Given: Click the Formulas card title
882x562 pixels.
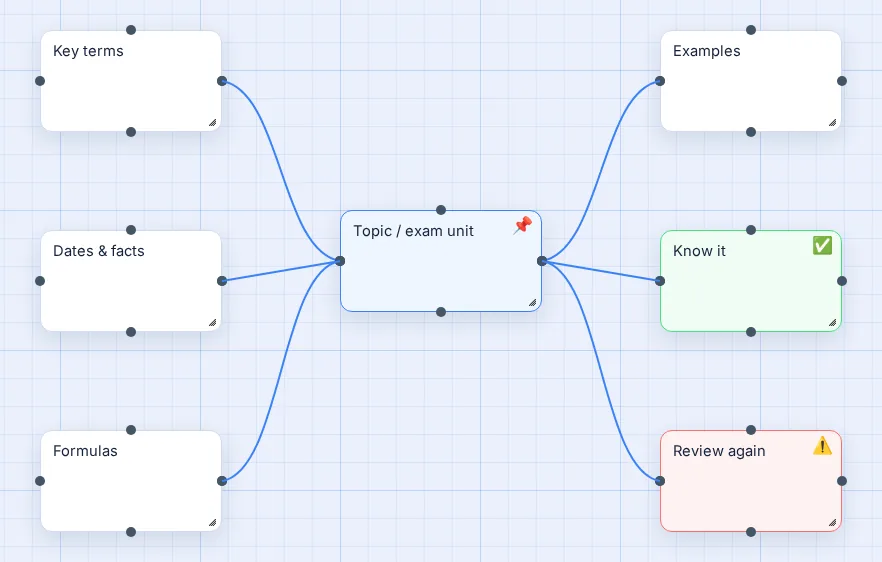Looking at the screenshot, I should click(x=85, y=451).
